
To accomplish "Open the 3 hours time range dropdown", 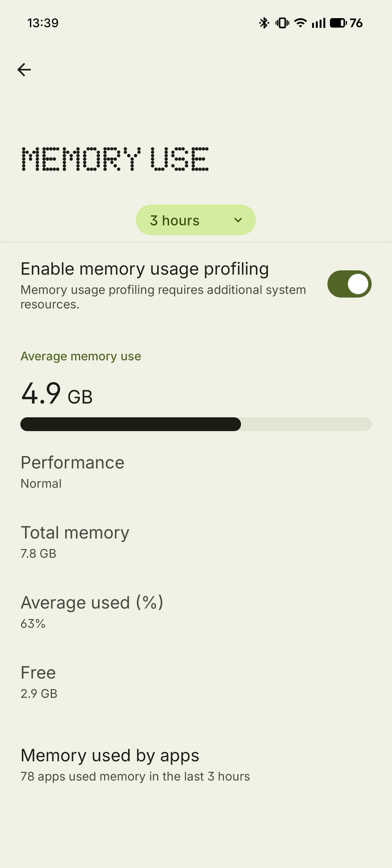I will tap(196, 220).
